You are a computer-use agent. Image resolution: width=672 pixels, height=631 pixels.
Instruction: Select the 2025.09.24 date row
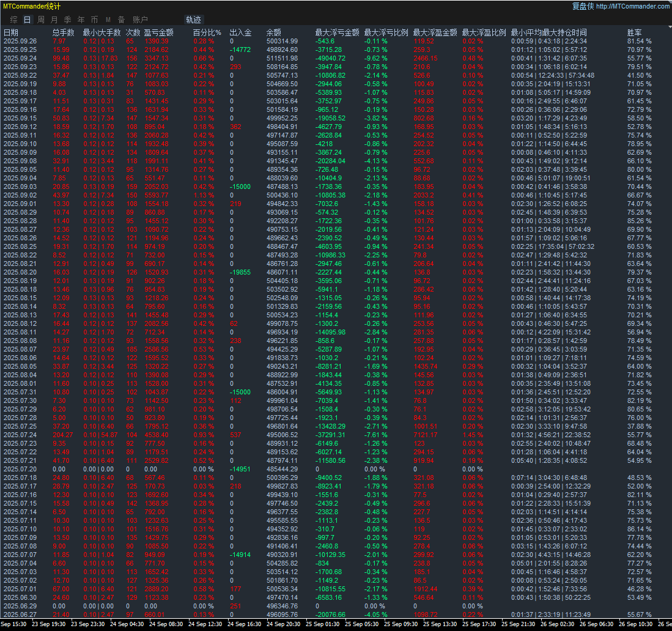pos(20,58)
